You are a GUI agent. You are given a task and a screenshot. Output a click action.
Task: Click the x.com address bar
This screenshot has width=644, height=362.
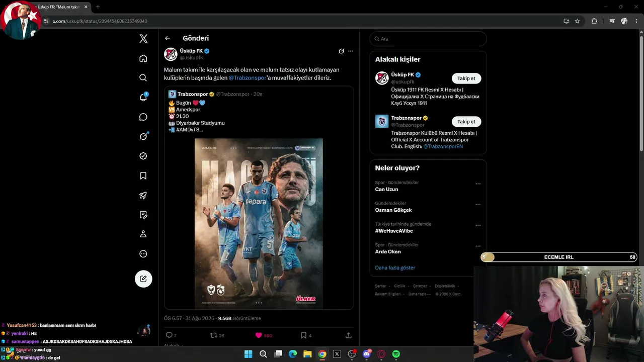pos(302,21)
